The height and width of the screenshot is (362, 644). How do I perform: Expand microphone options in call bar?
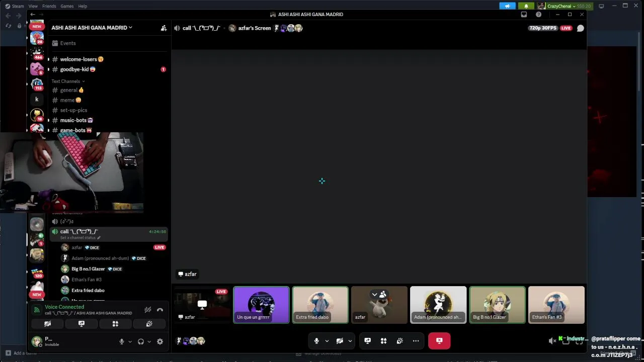pos(327,341)
